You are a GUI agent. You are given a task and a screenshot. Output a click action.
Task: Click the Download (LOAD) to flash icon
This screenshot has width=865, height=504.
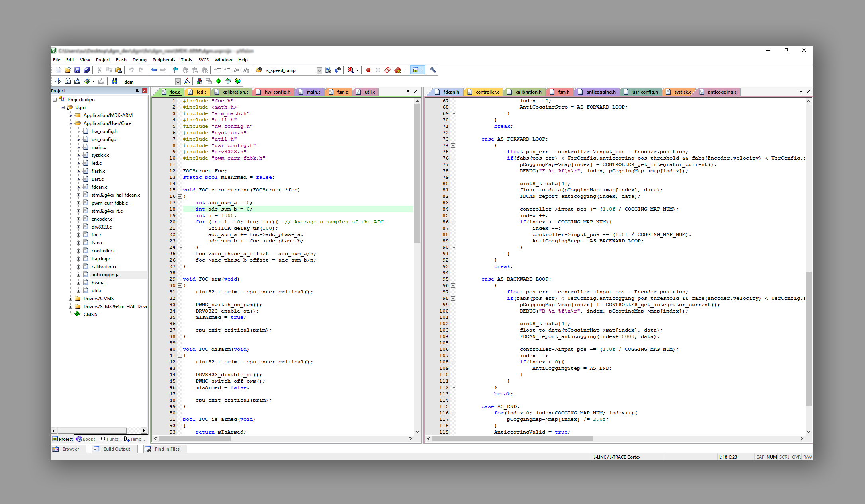114,81
